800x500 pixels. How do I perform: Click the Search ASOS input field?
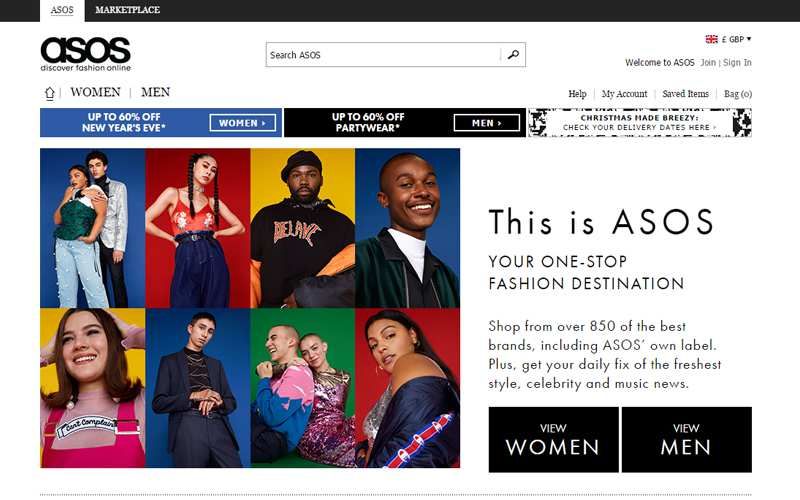[383, 55]
